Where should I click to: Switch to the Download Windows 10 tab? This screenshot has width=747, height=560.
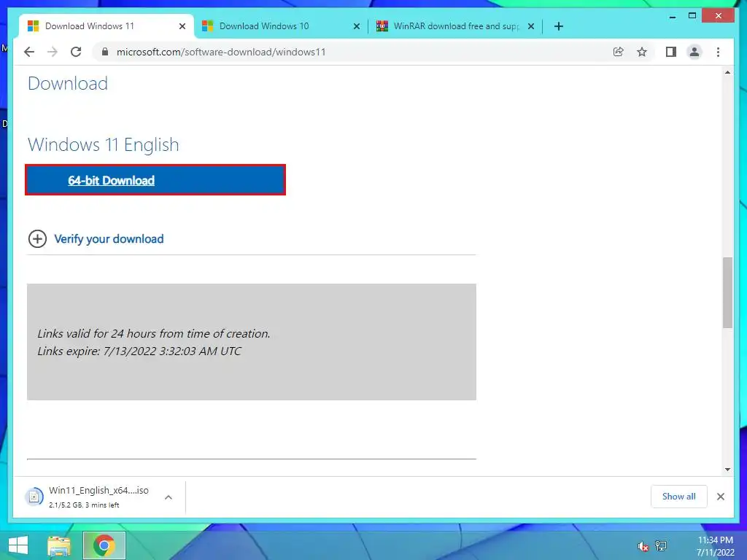click(281, 26)
